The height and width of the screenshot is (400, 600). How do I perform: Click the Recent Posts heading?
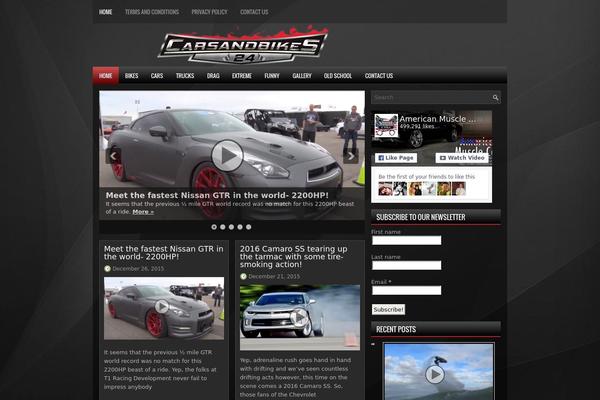396,329
